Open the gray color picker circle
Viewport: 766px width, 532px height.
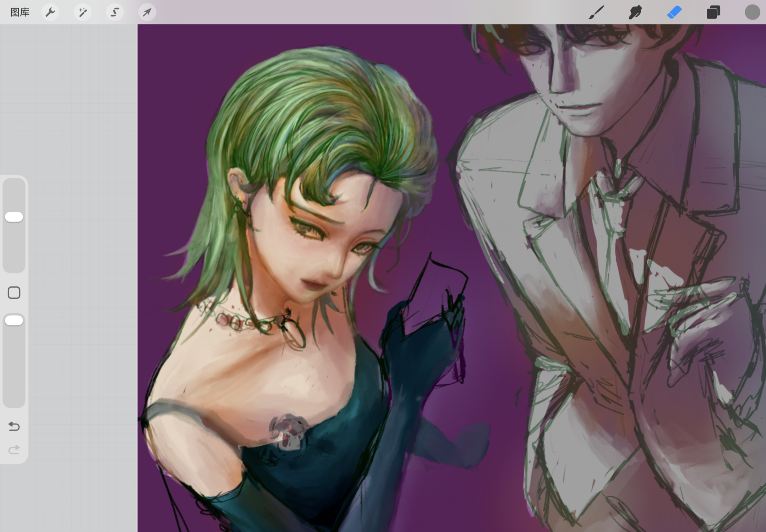pos(752,12)
